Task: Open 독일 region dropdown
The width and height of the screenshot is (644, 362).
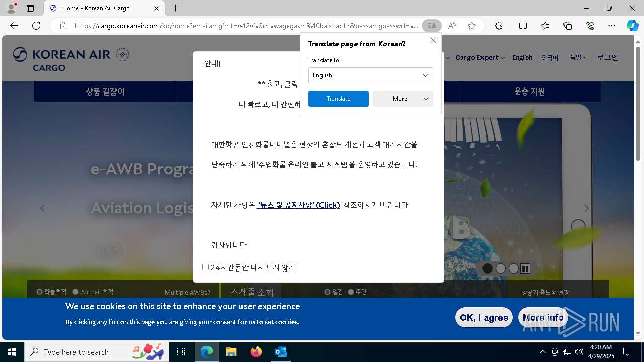Action: pyautogui.click(x=578, y=58)
